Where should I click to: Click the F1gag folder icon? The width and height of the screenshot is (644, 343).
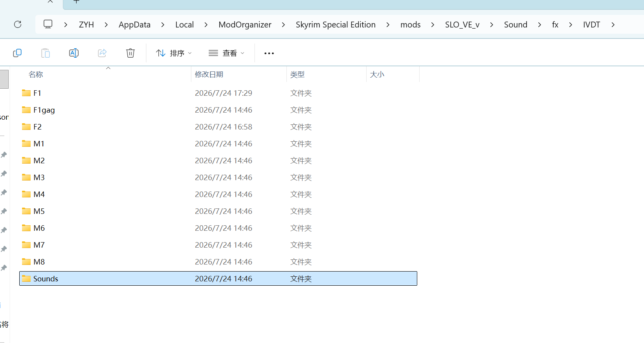pos(26,110)
